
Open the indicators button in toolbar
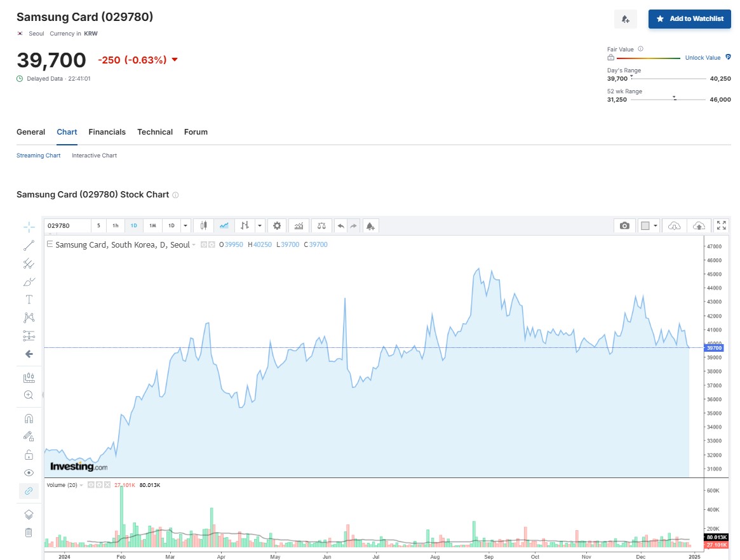pyautogui.click(x=299, y=225)
